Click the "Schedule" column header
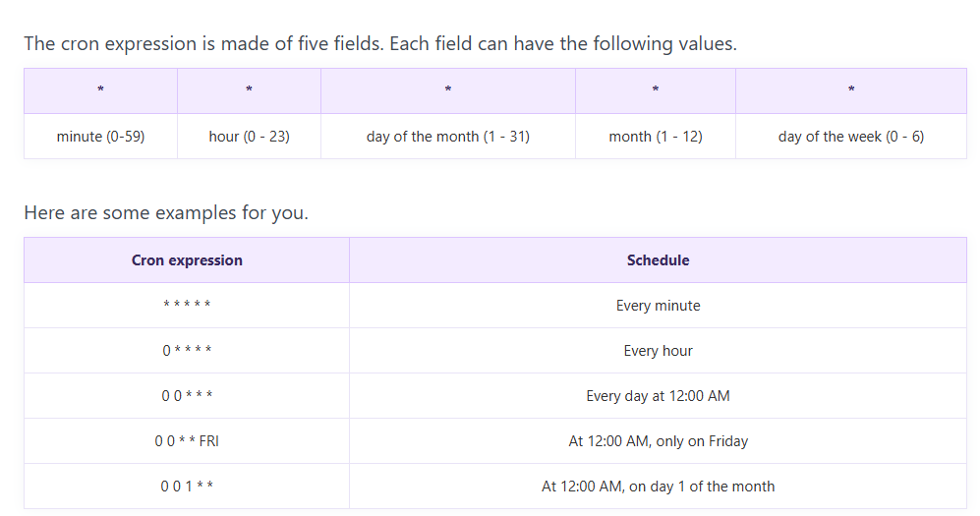The width and height of the screenshot is (980, 516). pos(658,260)
